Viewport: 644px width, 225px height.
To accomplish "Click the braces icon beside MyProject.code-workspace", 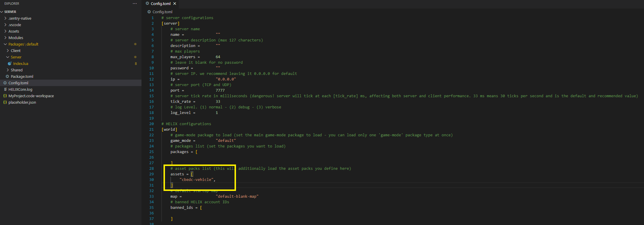I will [5, 96].
